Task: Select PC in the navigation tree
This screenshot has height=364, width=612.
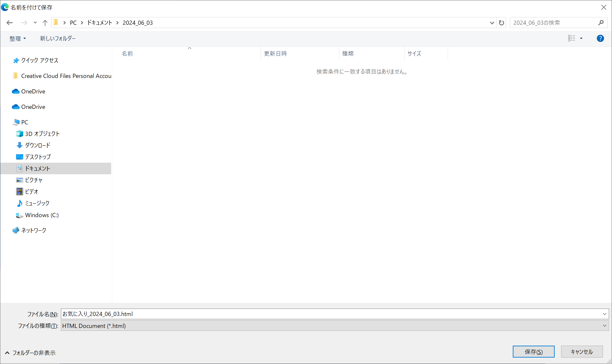Action: [24, 122]
